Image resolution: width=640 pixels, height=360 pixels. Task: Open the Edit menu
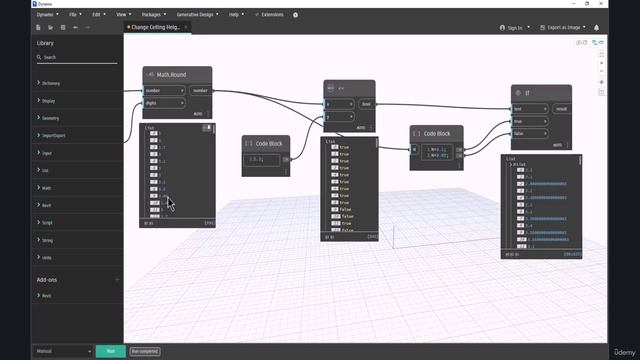pyautogui.click(x=99, y=15)
